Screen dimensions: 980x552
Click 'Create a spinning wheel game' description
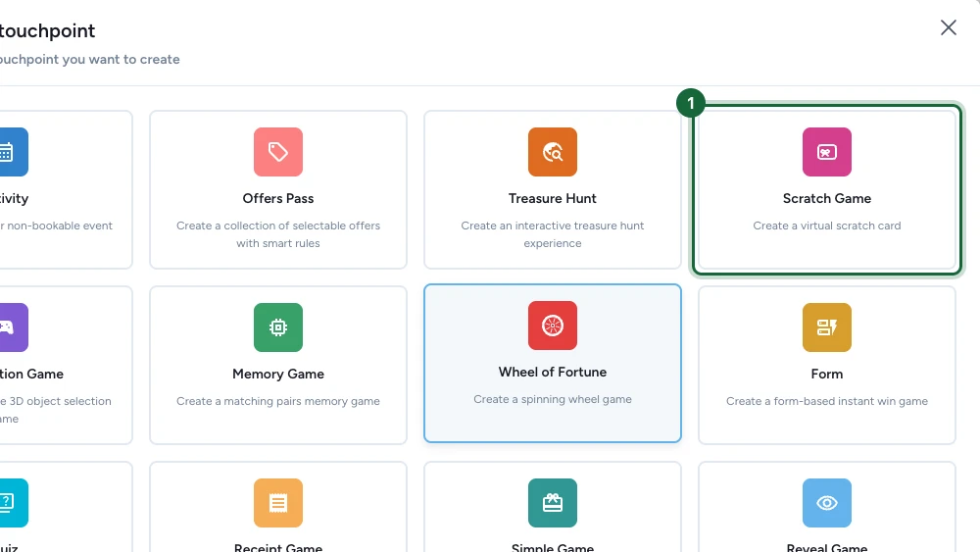[x=553, y=399]
